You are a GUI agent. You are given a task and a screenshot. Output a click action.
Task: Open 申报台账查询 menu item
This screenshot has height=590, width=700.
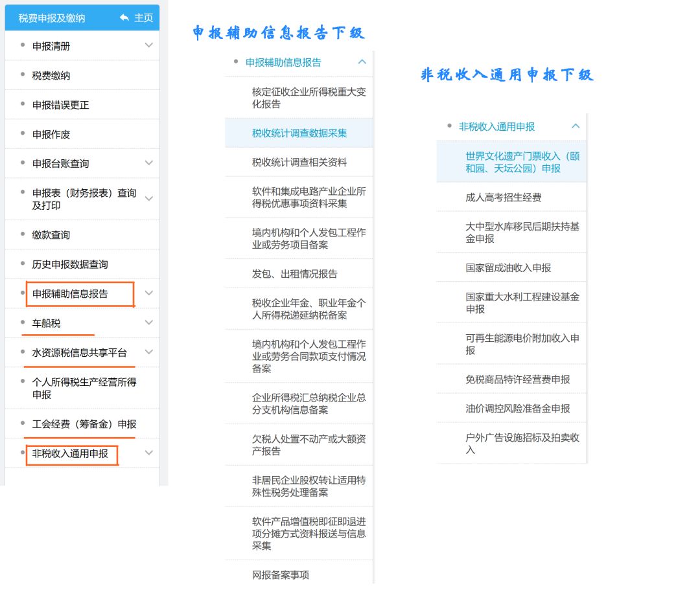[60, 164]
